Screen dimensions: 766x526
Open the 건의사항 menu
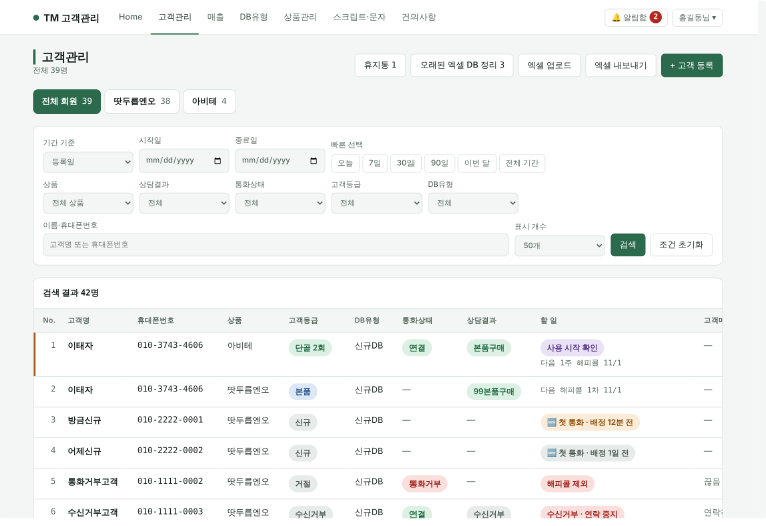(419, 17)
